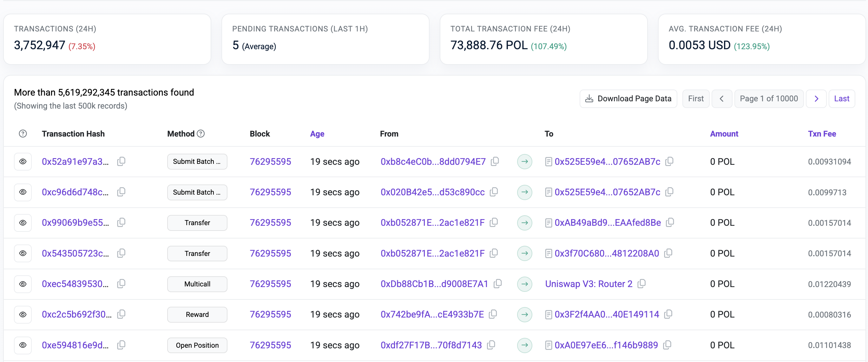This screenshot has height=362, width=868.
Task: Jump to Last page
Action: point(841,98)
